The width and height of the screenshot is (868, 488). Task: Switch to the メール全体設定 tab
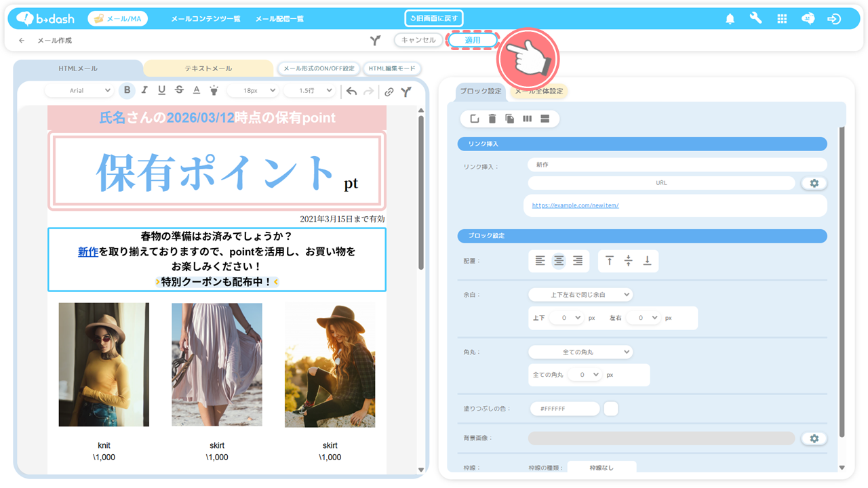539,91
